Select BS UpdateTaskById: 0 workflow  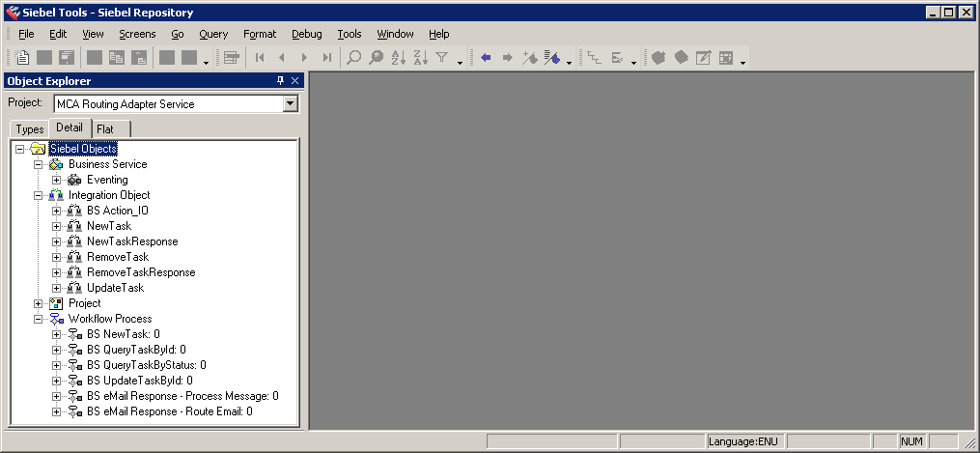tap(140, 381)
